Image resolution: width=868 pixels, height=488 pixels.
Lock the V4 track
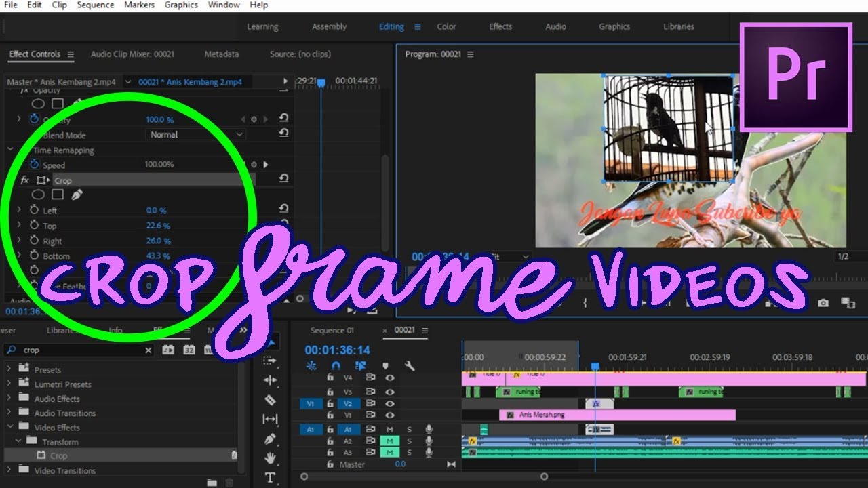click(330, 378)
